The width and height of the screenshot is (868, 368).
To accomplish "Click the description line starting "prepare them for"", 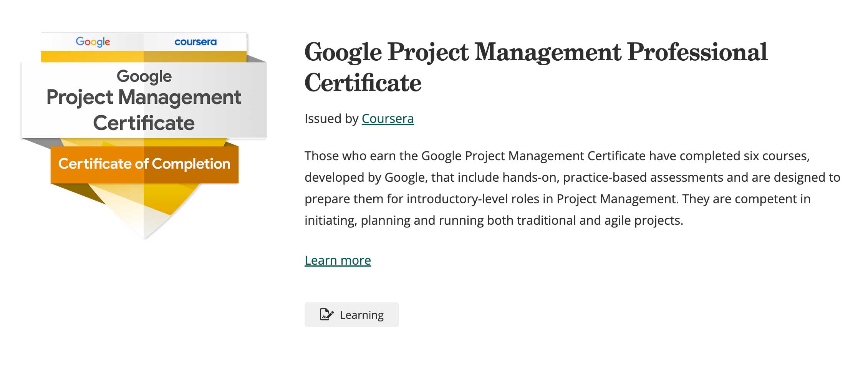I will (557, 199).
